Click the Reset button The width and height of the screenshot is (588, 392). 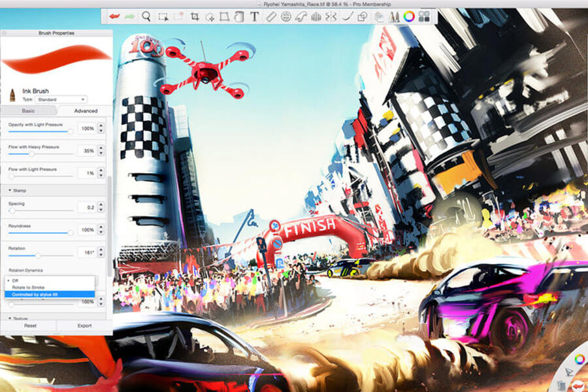30,325
